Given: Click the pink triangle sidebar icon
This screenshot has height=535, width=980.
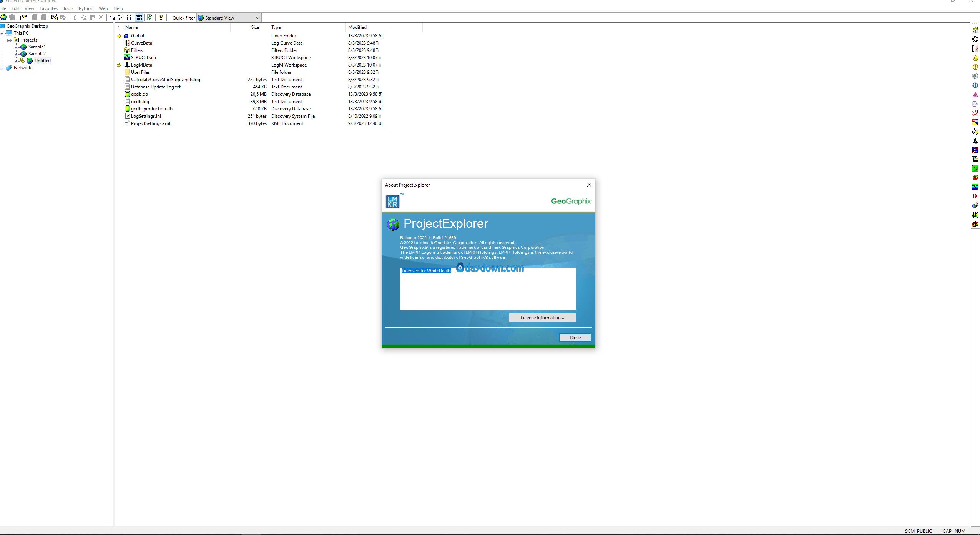Looking at the screenshot, I should click(x=975, y=95).
